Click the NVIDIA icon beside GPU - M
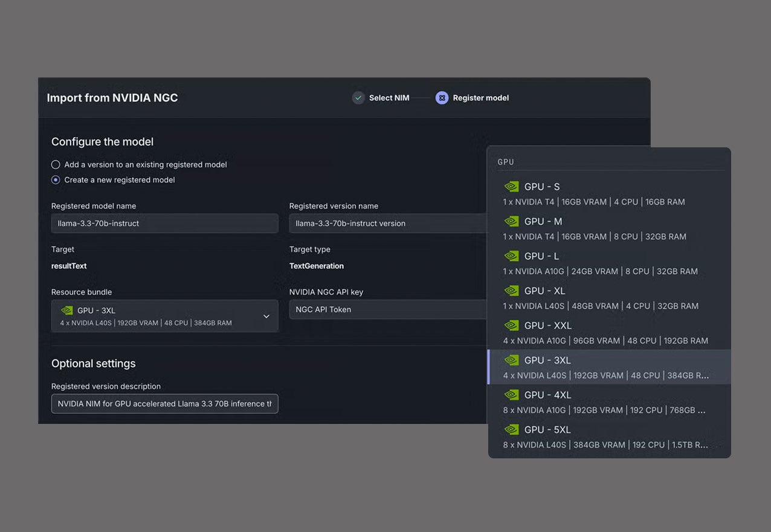The height and width of the screenshot is (532, 771). (511, 221)
